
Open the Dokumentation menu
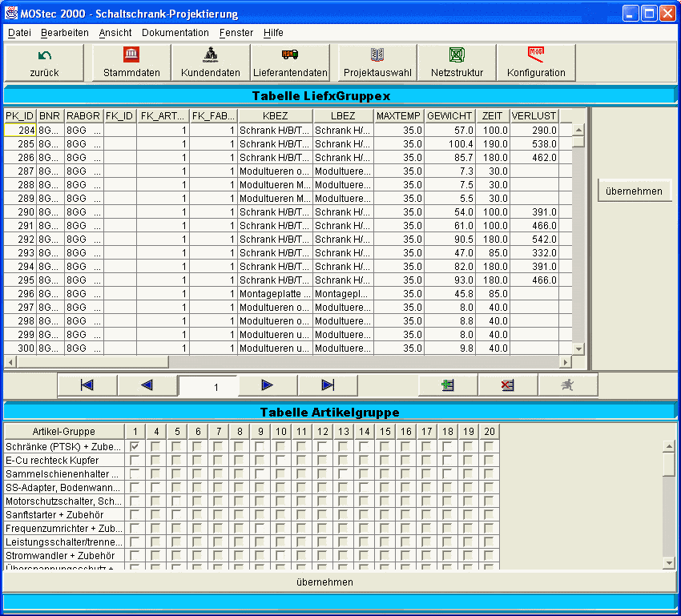[x=175, y=33]
